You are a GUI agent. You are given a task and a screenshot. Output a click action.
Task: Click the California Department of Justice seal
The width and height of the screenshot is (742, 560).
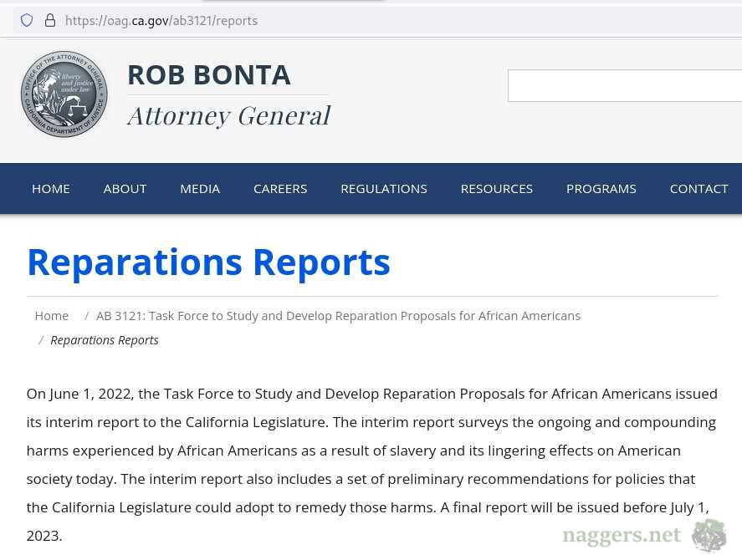(x=64, y=94)
